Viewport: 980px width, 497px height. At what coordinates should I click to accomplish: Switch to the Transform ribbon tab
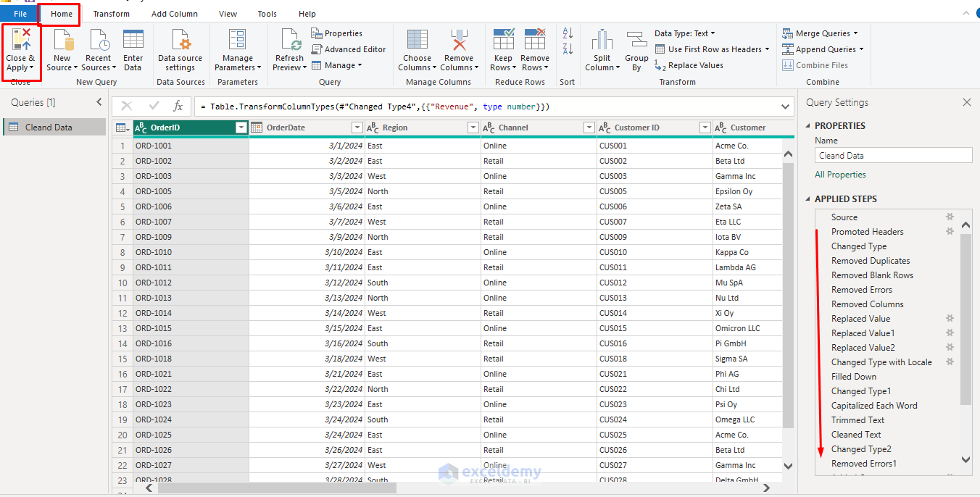pos(111,13)
